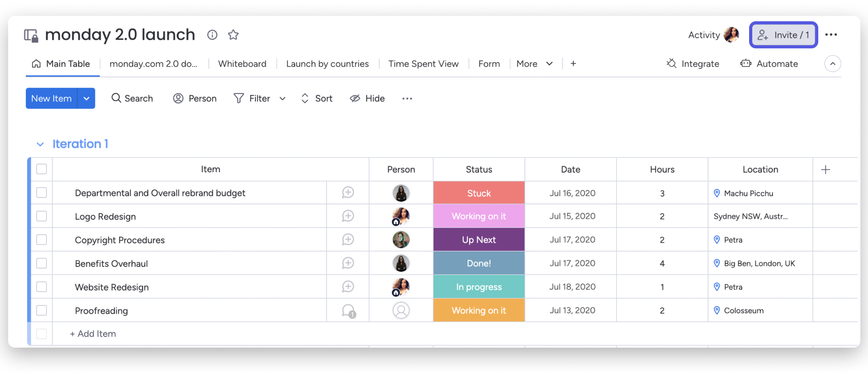The height and width of the screenshot is (377, 868).
Task: Switch to Time Spent View tab
Action: (x=424, y=64)
